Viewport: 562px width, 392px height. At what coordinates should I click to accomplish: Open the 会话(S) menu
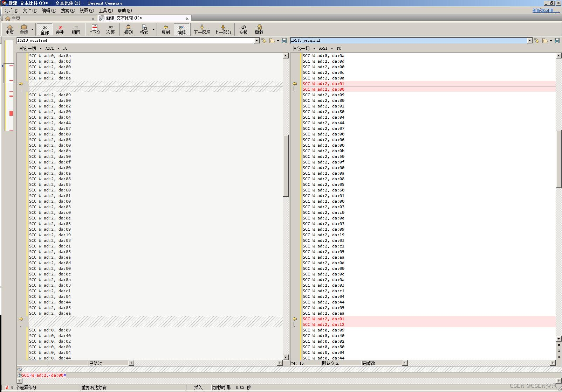11,10
